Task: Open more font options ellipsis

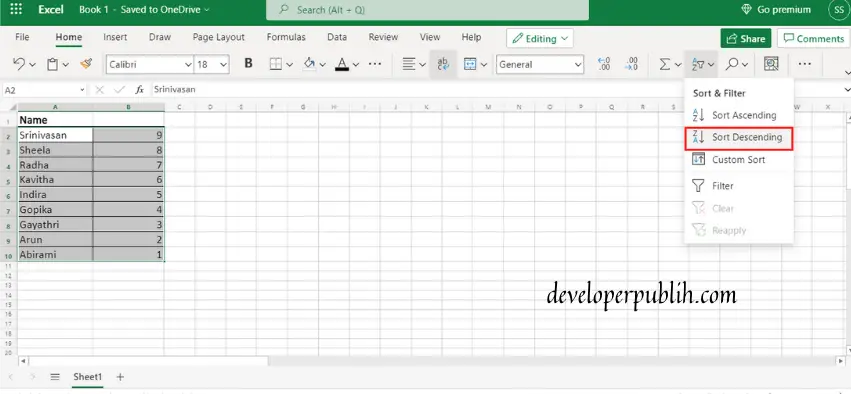Action: click(x=375, y=63)
